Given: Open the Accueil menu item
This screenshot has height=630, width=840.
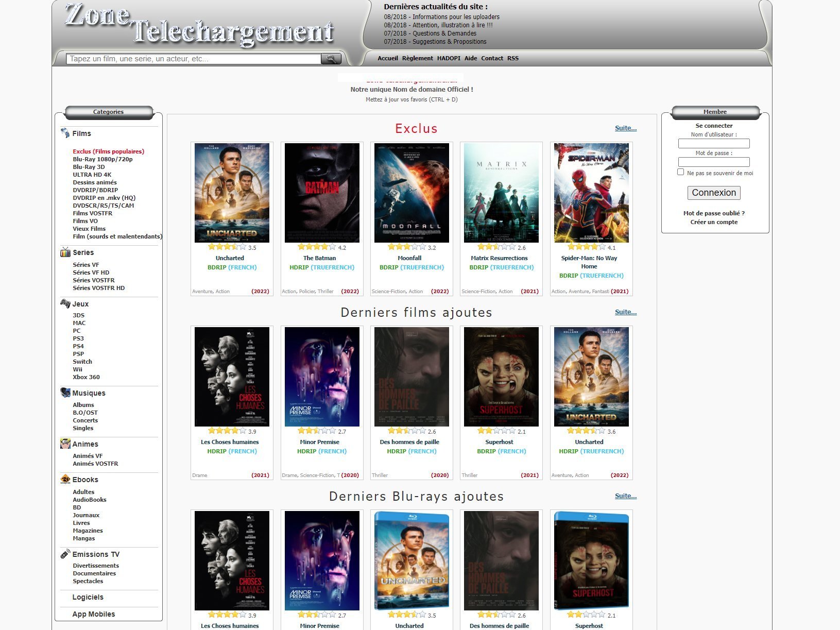Looking at the screenshot, I should pos(388,58).
